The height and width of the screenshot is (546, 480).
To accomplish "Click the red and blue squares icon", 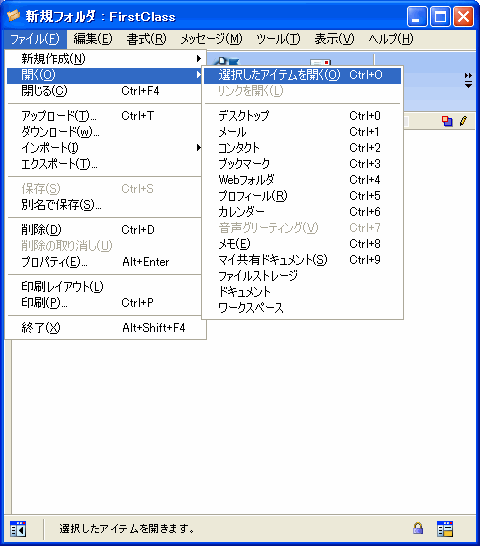I will (447, 121).
